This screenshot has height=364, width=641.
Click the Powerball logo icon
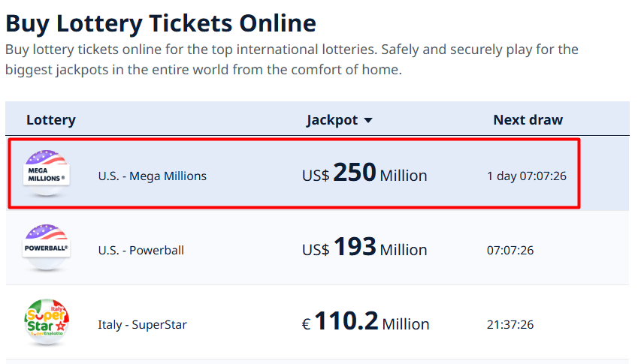tap(47, 248)
